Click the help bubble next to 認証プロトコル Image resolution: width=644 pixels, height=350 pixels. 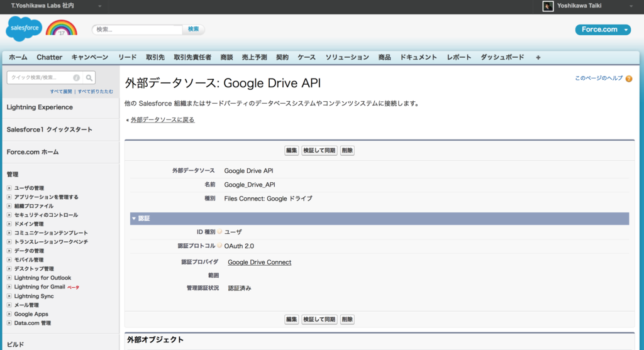[x=219, y=245]
